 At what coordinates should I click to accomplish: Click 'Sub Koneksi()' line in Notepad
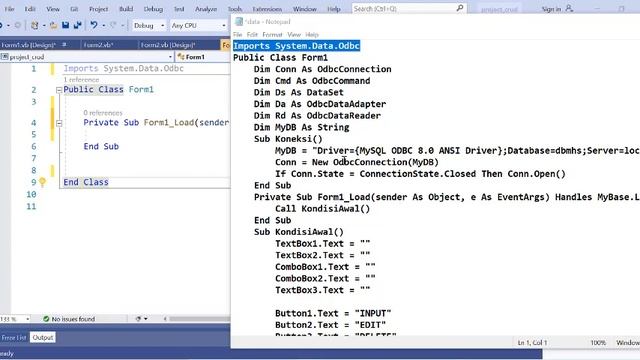tap(288, 139)
